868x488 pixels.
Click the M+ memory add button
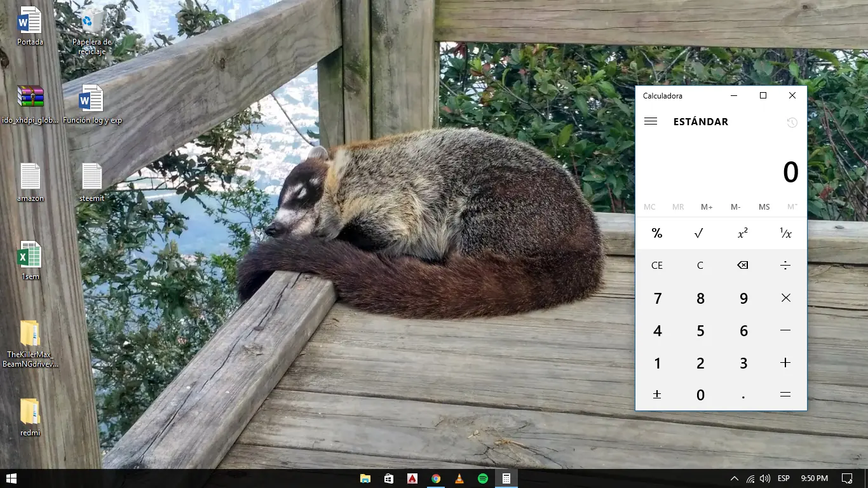pyautogui.click(x=707, y=207)
